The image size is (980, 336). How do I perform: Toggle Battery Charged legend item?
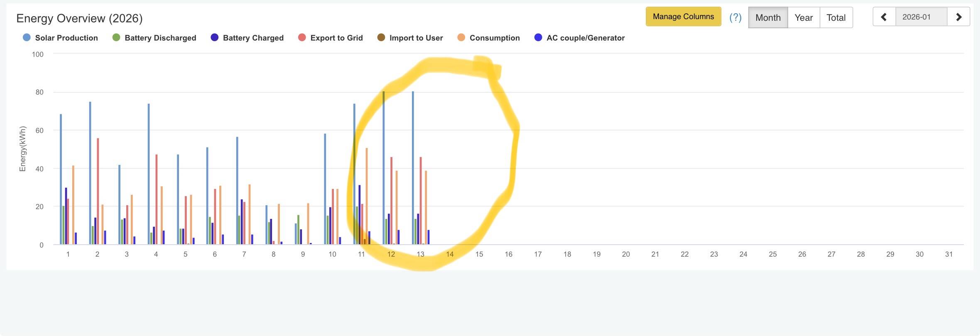(247, 38)
